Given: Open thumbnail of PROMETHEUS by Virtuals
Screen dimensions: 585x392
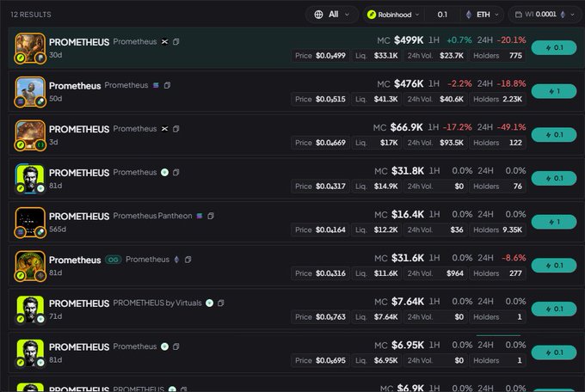Looking at the screenshot, I should (x=30, y=309).
